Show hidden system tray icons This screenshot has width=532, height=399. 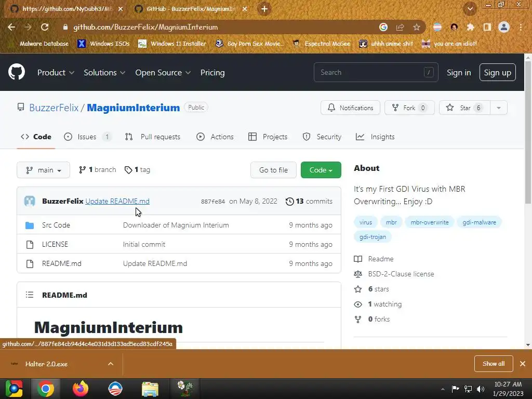pyautogui.click(x=443, y=389)
